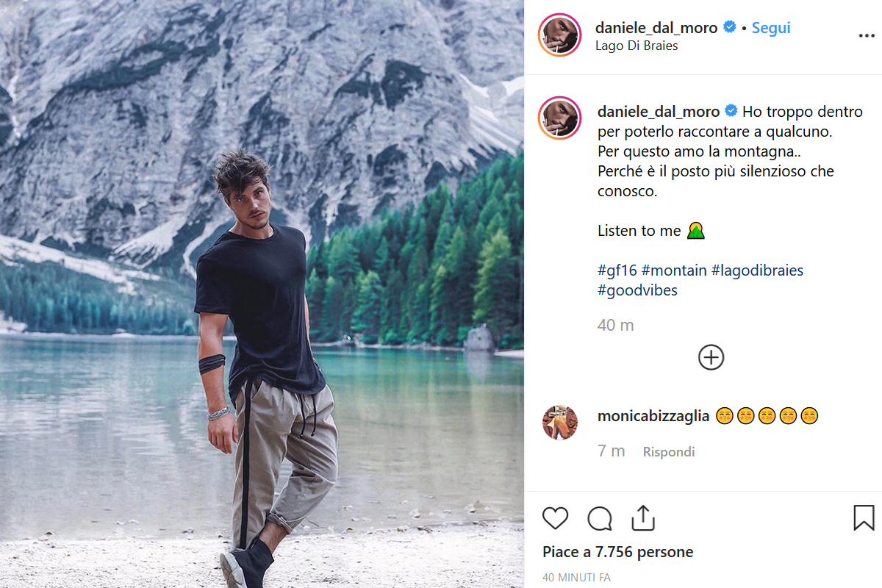Share the post via the share arrow icon
The height and width of the screenshot is (588, 882).
pyautogui.click(x=643, y=518)
